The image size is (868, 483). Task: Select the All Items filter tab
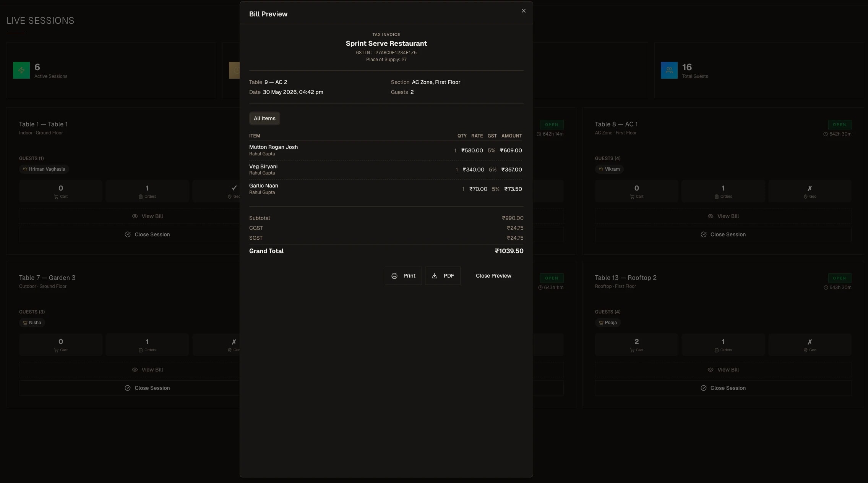[x=264, y=118]
